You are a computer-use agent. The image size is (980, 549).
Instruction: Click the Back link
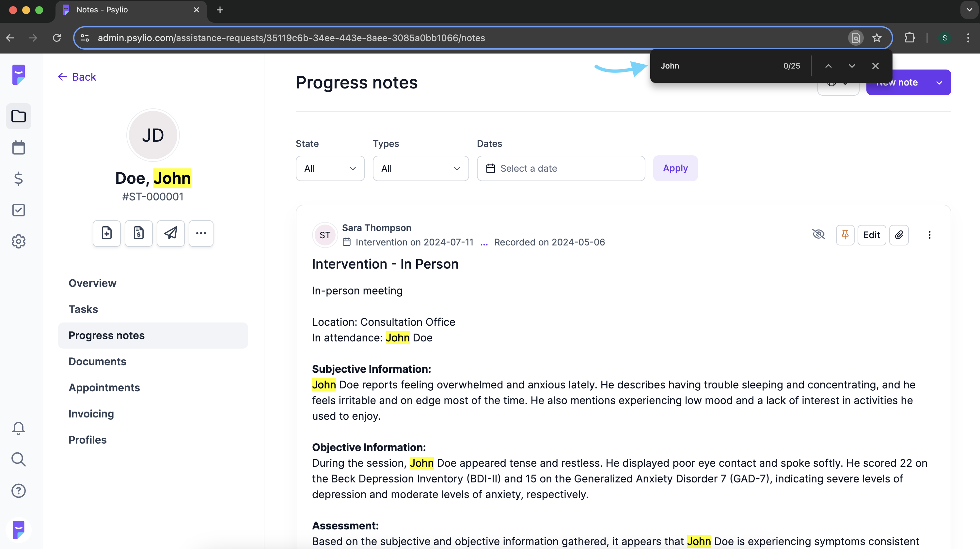pyautogui.click(x=77, y=77)
